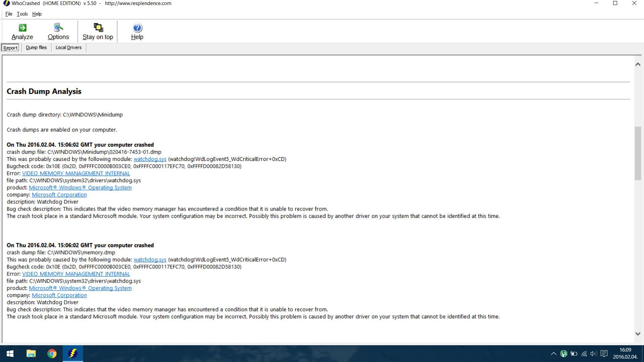Screen dimensions: 644x362
Task: Open the Options toolbar icon
Action: 58,32
